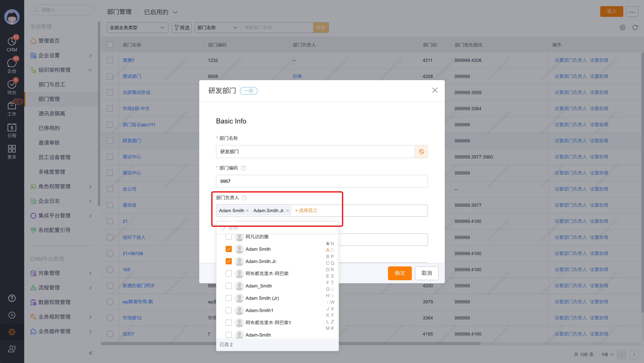644x363 pixels.
Task: Expand 企业日志 menu
Action: click(61, 201)
